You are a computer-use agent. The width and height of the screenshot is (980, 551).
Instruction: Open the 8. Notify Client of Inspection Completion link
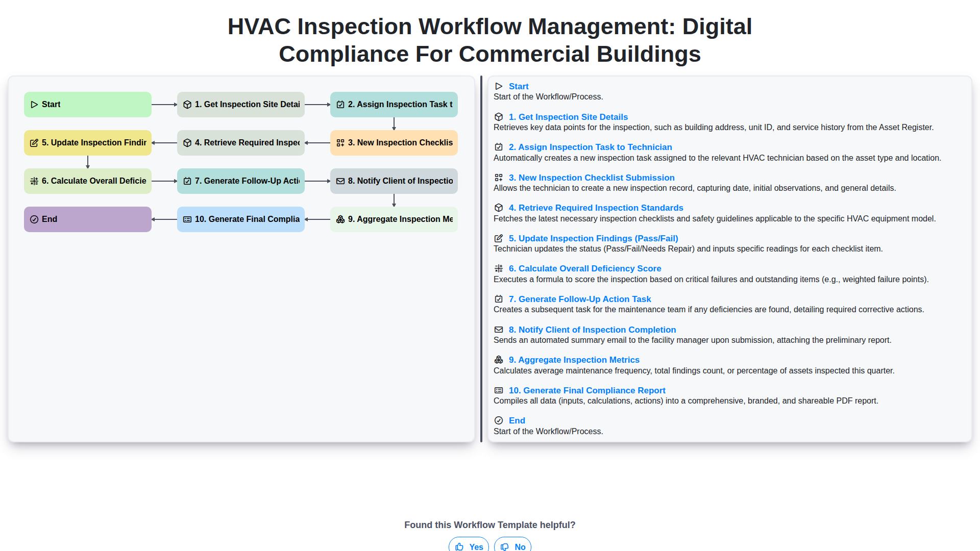tap(593, 330)
